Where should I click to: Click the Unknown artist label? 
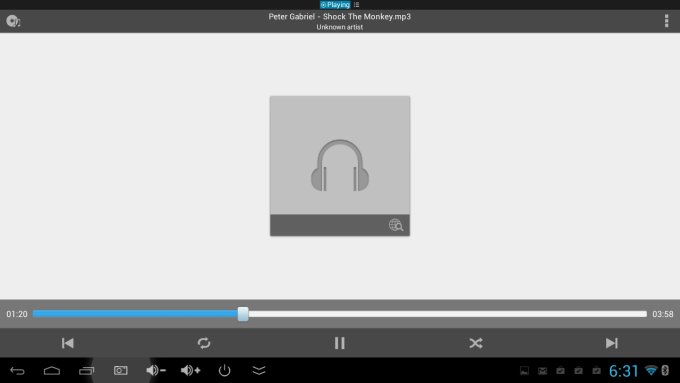[340, 27]
